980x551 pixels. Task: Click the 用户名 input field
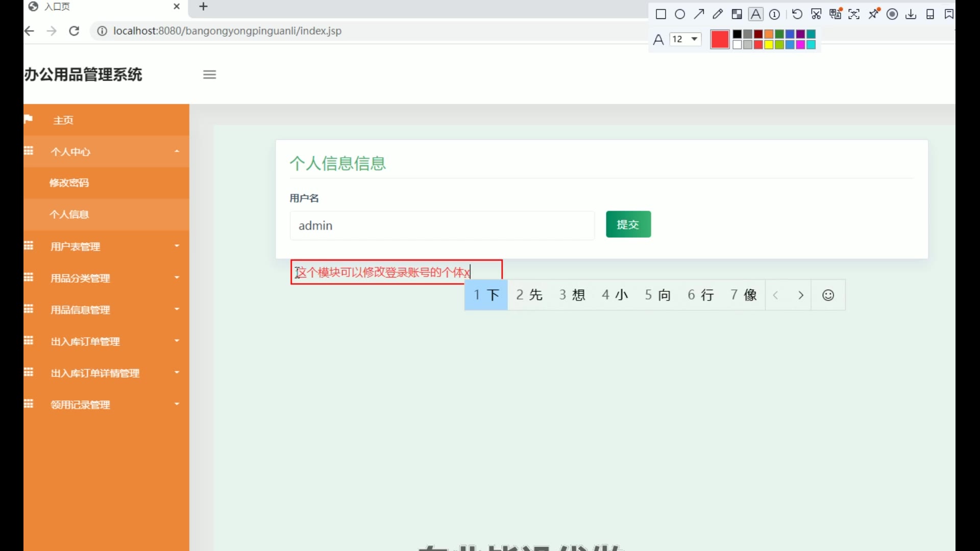click(442, 226)
